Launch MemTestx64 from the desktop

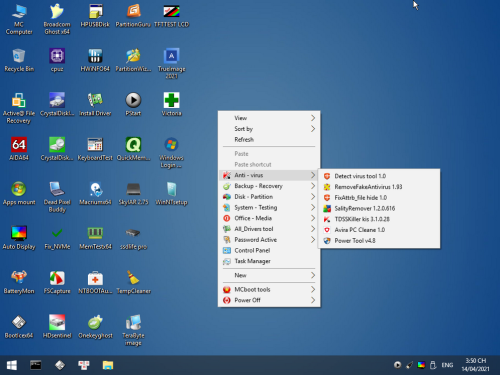95,238
